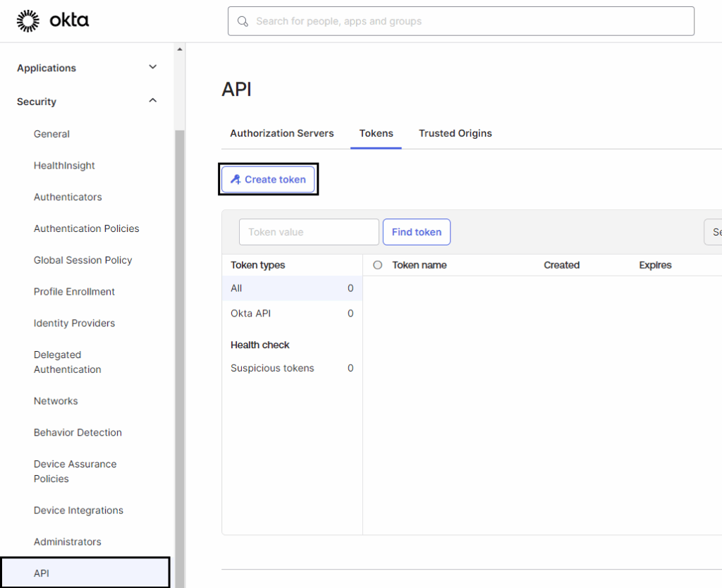Switch to the Trusted Origins tab
Screen dimensions: 722x588
click(455, 133)
